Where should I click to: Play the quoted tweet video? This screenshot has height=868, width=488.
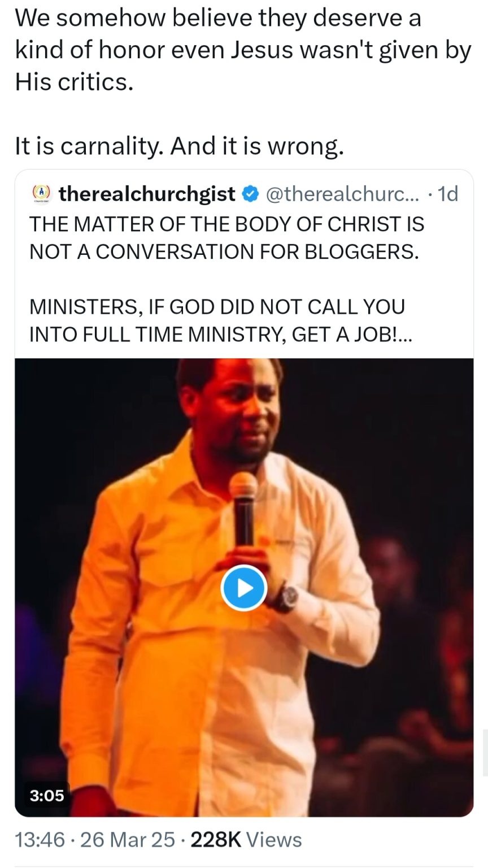click(x=243, y=588)
